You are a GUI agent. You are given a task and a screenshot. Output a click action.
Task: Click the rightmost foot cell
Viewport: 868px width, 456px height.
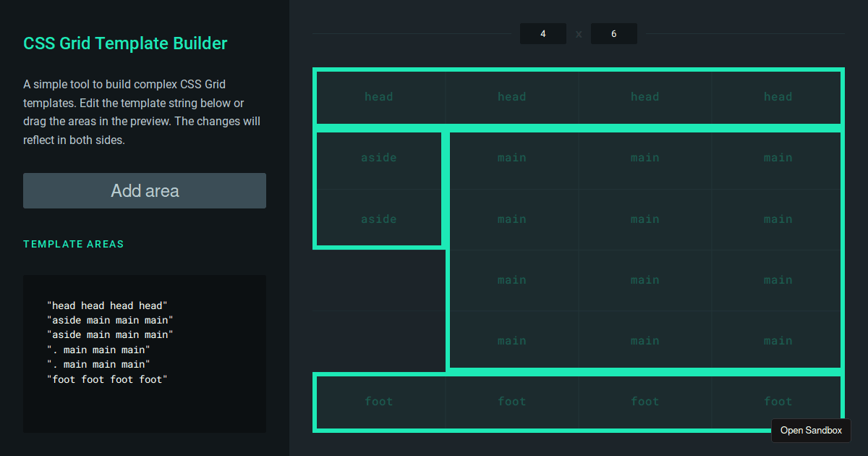pos(778,401)
